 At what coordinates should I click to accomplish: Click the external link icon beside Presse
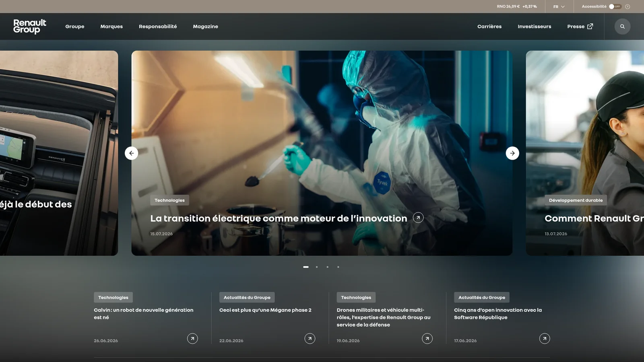point(590,27)
